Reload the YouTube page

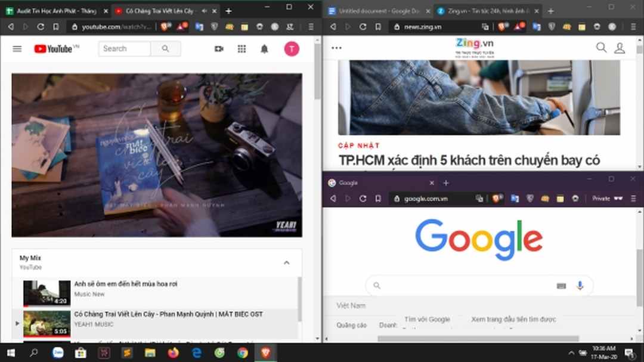pyautogui.click(x=41, y=27)
